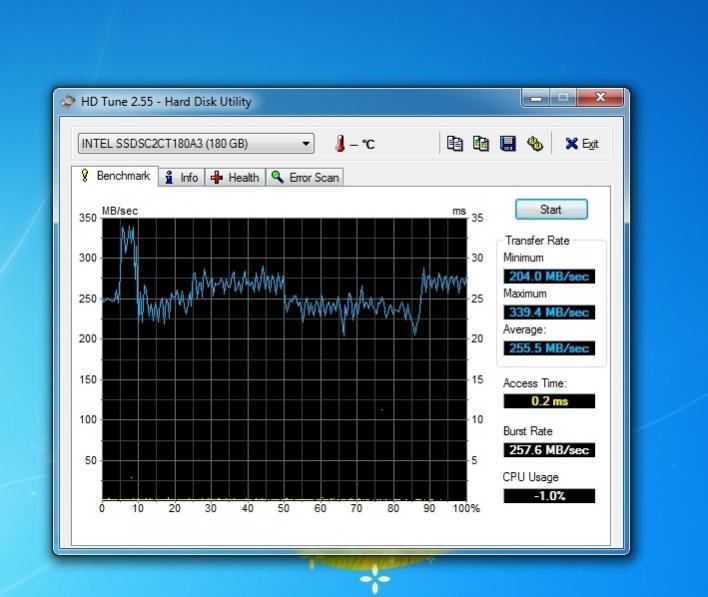Click the copy screenshot to clipboard icon
The image size is (708, 597).
pos(480,144)
